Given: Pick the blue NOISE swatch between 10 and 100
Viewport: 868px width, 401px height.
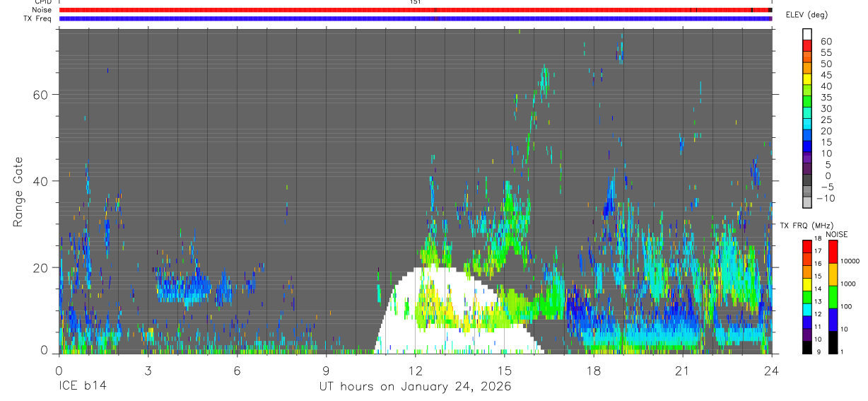Looking at the screenshot, I should (833, 319).
